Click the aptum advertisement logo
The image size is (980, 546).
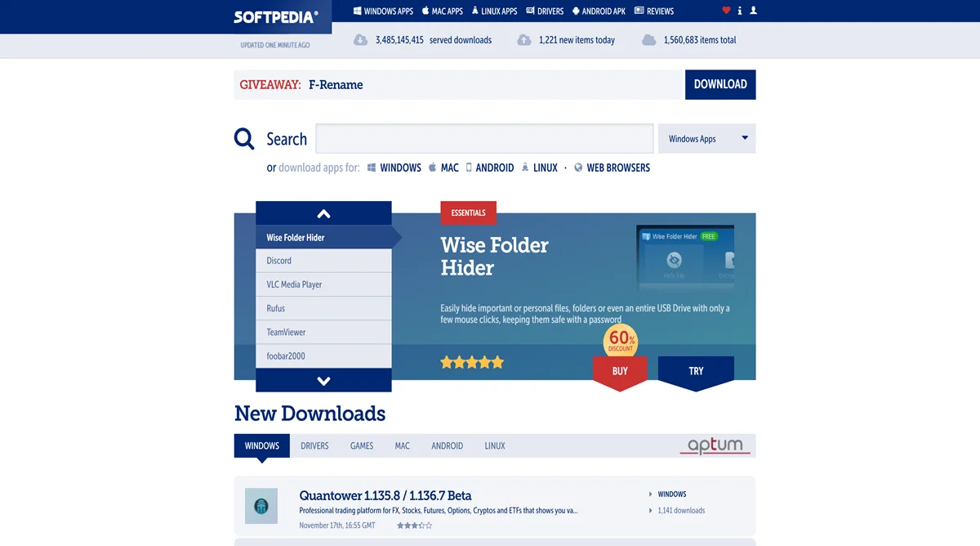(715, 445)
